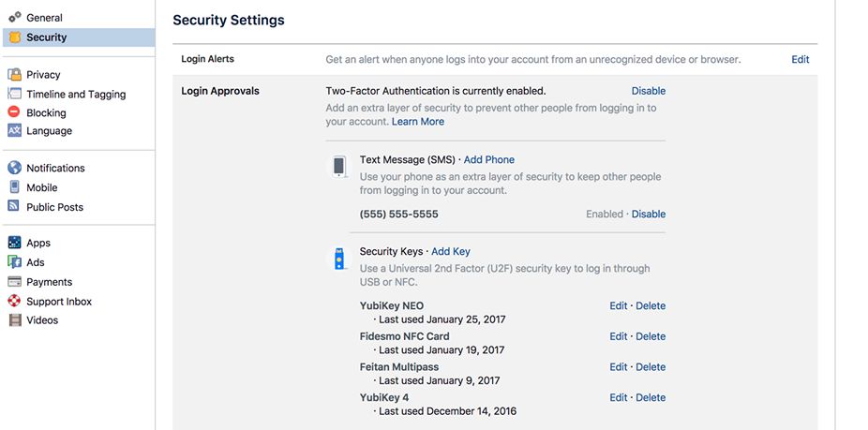Edit the Feitan Multipass key
The width and height of the screenshot is (868, 430).
click(x=618, y=367)
